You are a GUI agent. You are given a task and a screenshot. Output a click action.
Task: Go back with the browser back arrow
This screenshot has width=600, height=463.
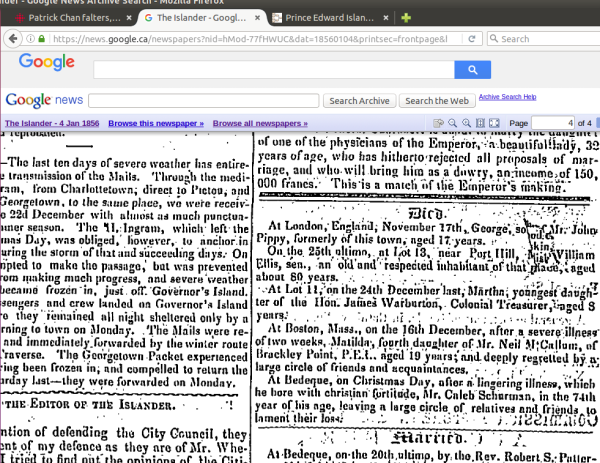coord(12,39)
